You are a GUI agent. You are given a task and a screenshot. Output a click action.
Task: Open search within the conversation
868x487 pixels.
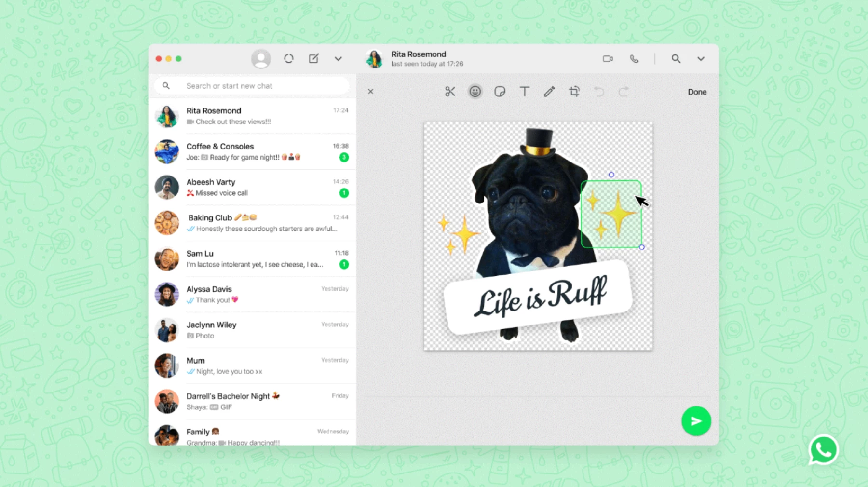tap(676, 58)
